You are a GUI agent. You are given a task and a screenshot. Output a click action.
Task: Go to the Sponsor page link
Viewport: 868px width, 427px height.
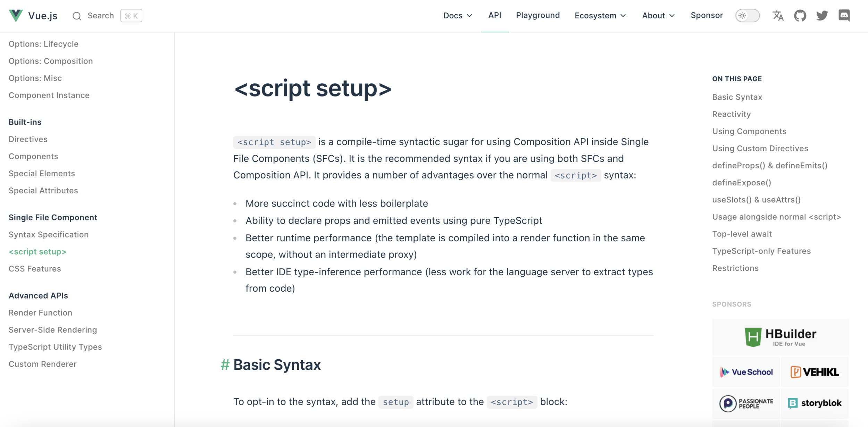(707, 16)
